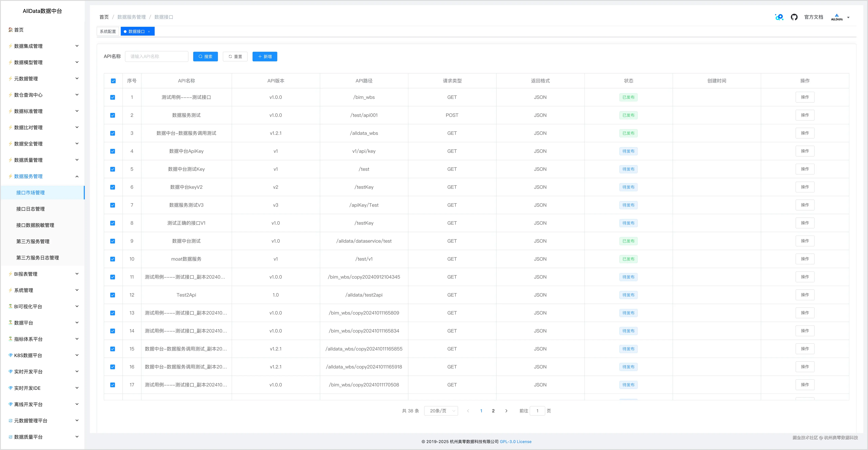The image size is (868, 450).
Task: Open 接口日志管理 in the sidebar
Action: 30,209
